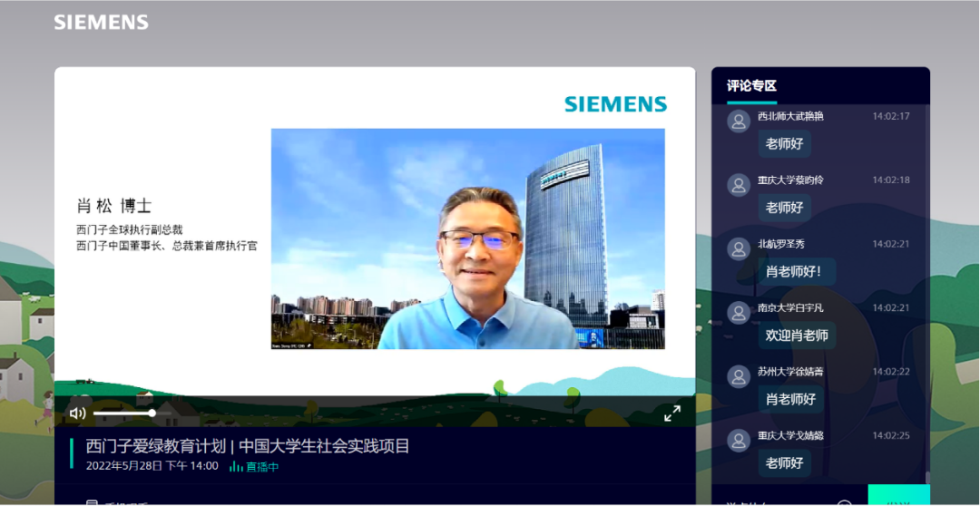The height and width of the screenshot is (506, 980).
Task: Open the 评论专区 comments tab
Action: click(x=751, y=86)
